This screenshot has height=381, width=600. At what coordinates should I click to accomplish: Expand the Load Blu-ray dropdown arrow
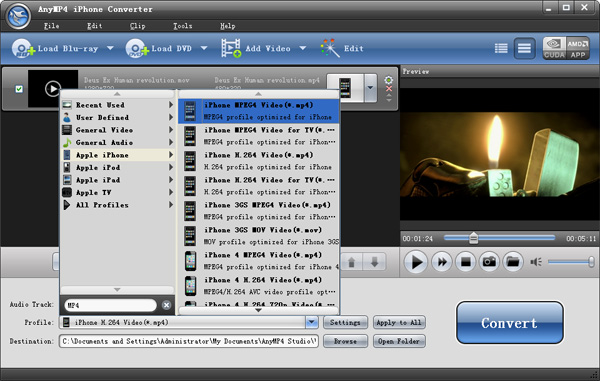point(110,48)
